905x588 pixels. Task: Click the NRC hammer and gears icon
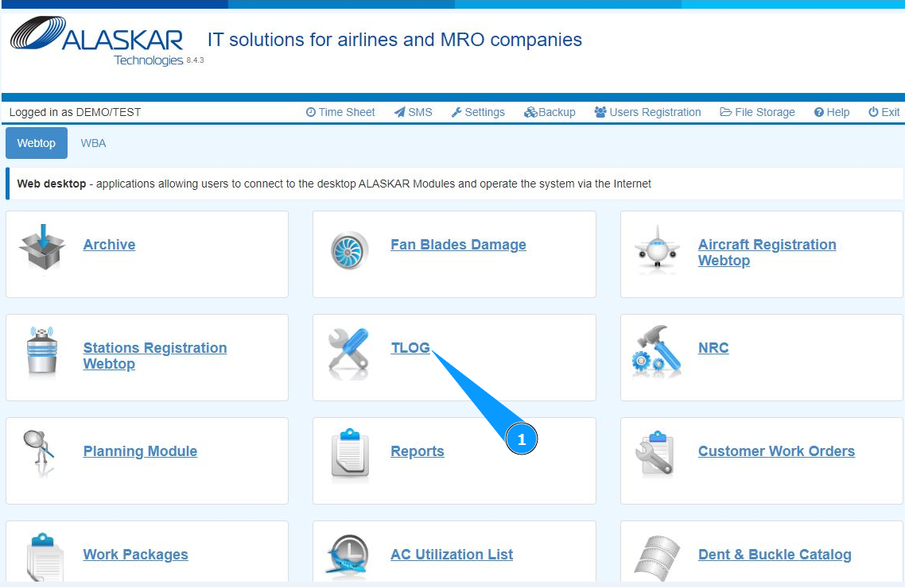click(657, 350)
